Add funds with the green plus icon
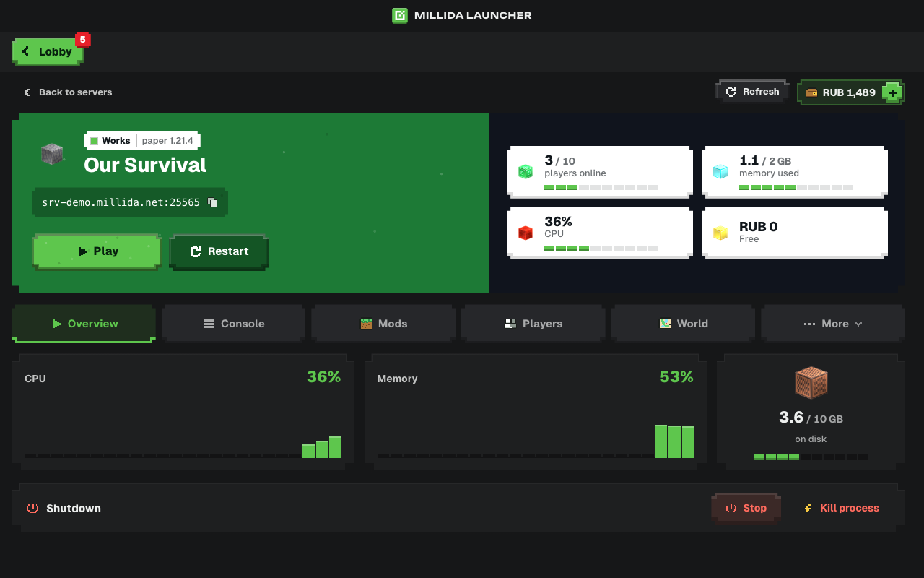 (893, 92)
